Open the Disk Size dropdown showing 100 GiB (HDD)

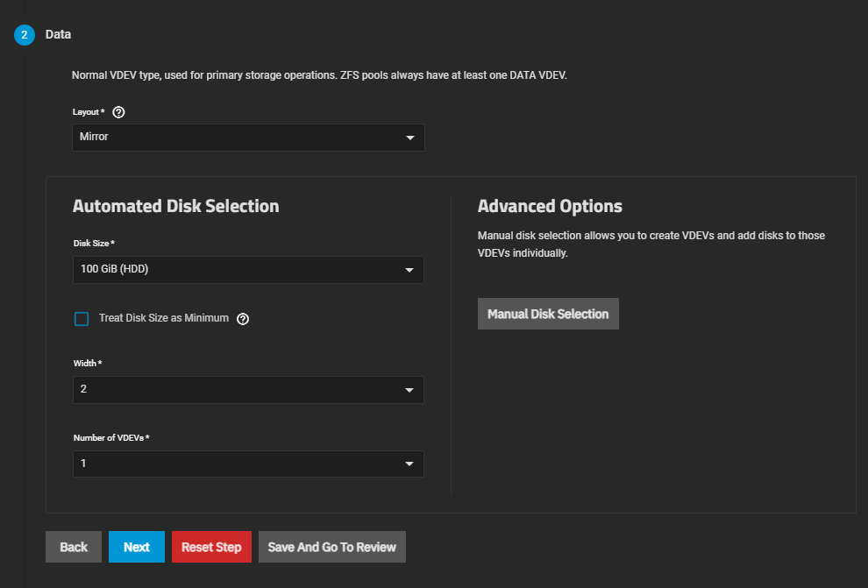248,269
